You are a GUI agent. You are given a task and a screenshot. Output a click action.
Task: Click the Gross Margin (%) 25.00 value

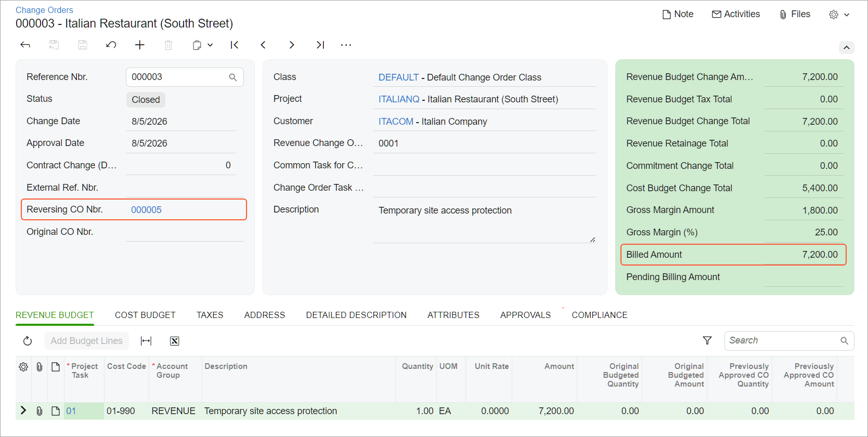pos(826,232)
